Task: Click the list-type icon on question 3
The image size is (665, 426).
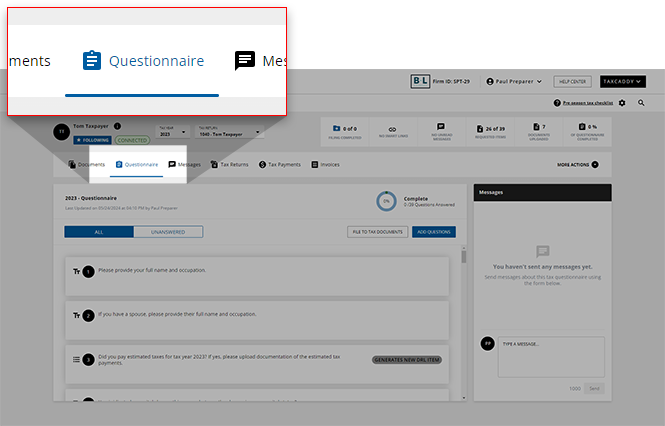Action: (76, 360)
